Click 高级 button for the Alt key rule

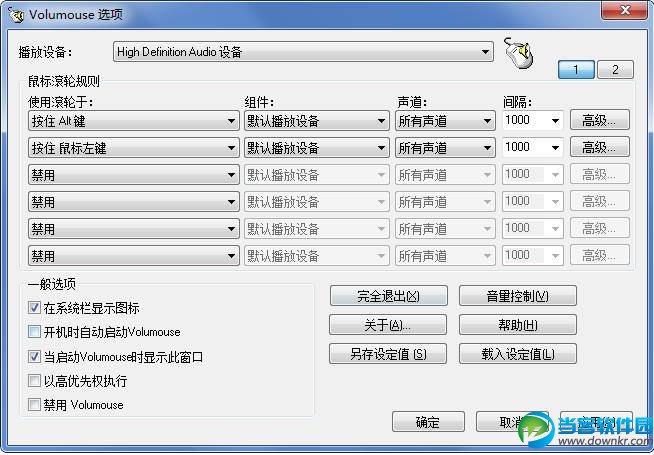(599, 121)
